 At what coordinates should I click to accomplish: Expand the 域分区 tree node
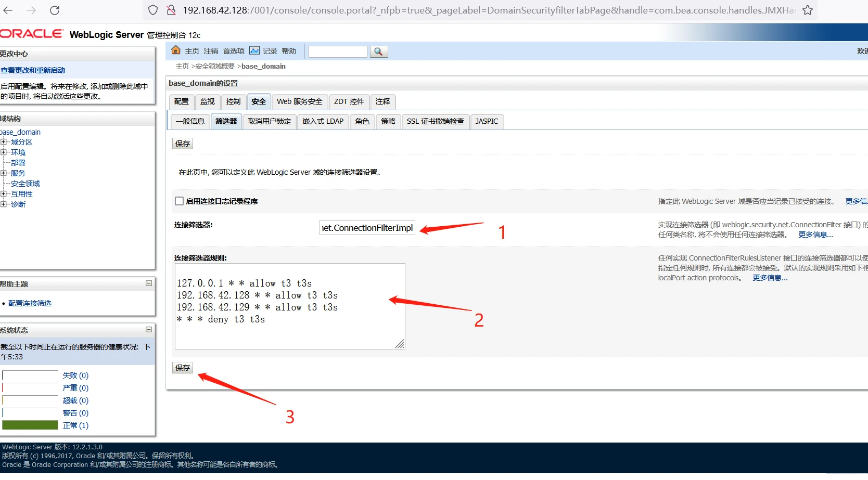[x=4, y=142]
